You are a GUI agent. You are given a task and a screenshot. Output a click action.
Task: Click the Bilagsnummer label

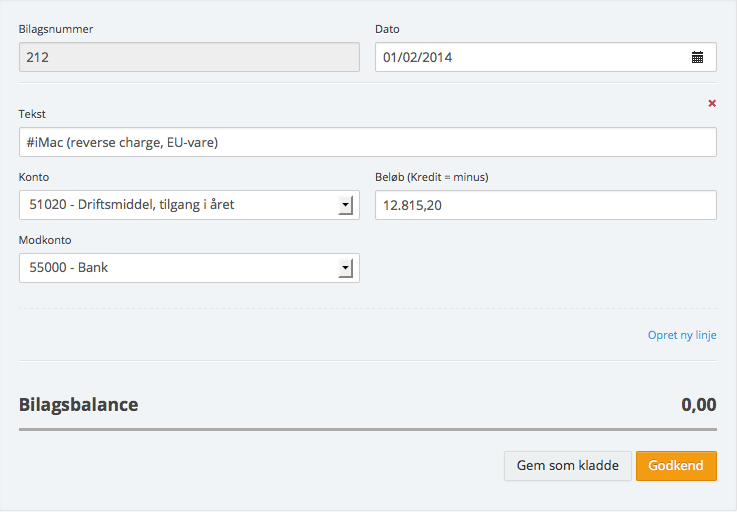pyautogui.click(x=55, y=29)
